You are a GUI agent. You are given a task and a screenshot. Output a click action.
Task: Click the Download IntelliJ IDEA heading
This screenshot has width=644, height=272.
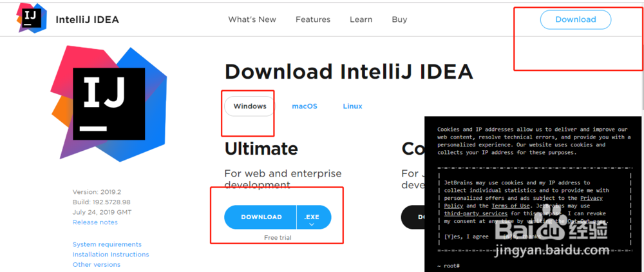[x=349, y=72]
